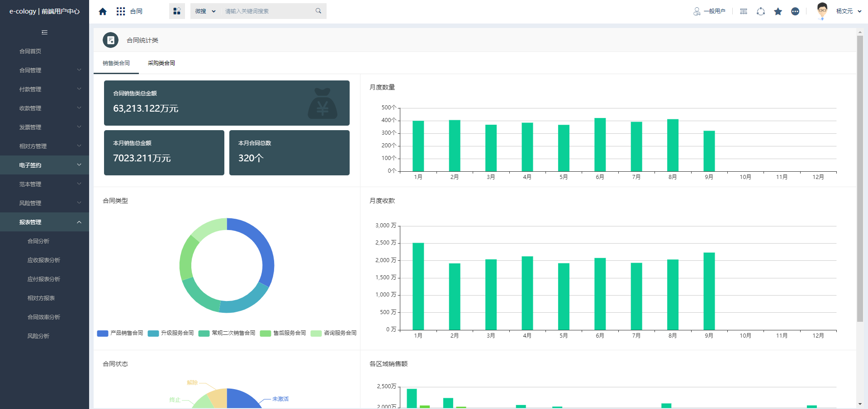Switch to the 采购类合同 tab
The height and width of the screenshot is (409, 868).
(161, 63)
